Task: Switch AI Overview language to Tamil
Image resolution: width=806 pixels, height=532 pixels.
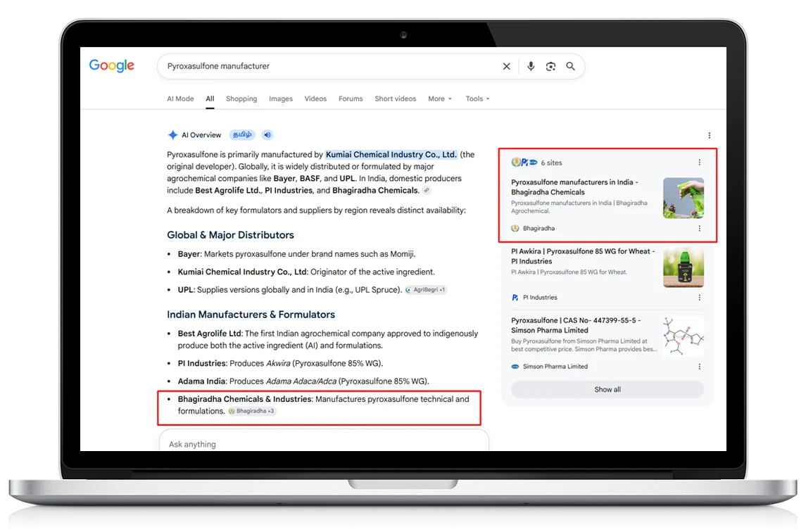Action: pos(242,134)
